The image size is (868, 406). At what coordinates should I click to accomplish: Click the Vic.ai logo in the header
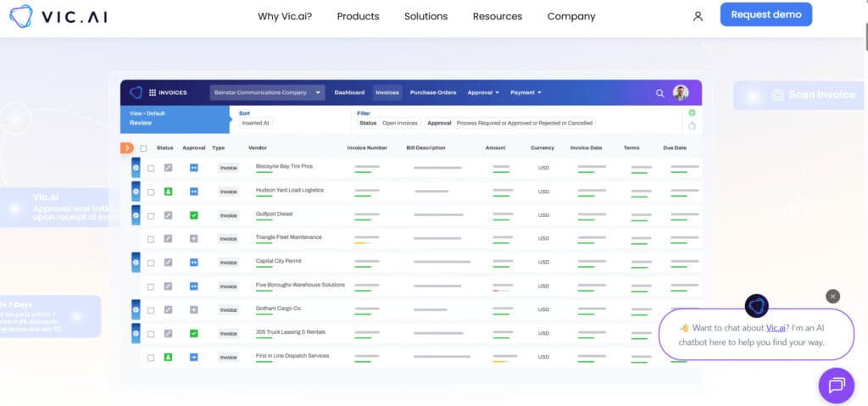point(58,16)
